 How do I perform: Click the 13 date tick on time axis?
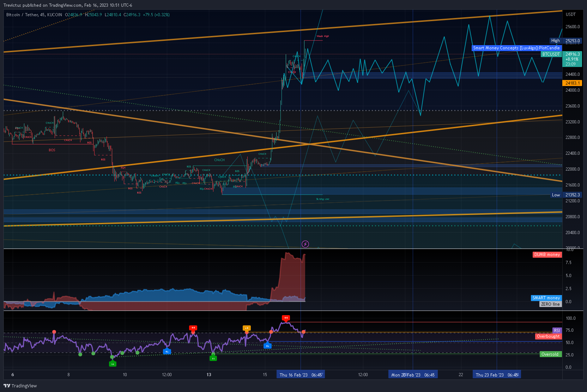209,375
